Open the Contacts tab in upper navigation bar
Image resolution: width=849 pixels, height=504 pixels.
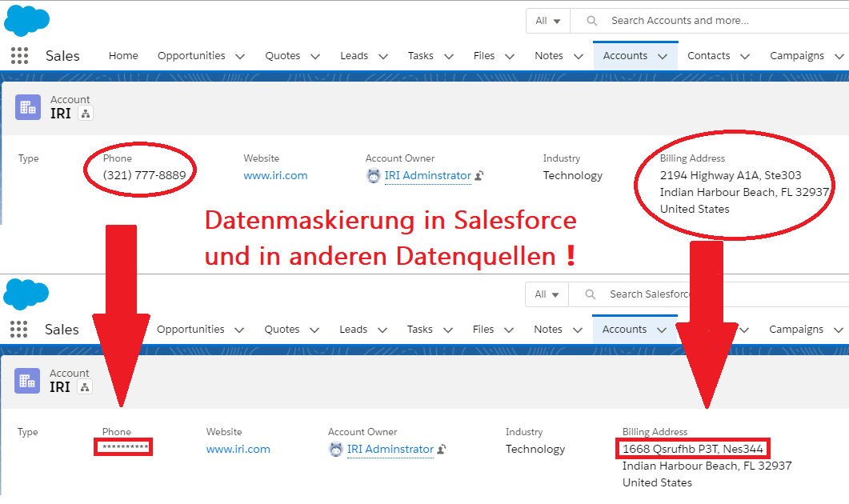pyautogui.click(x=708, y=56)
